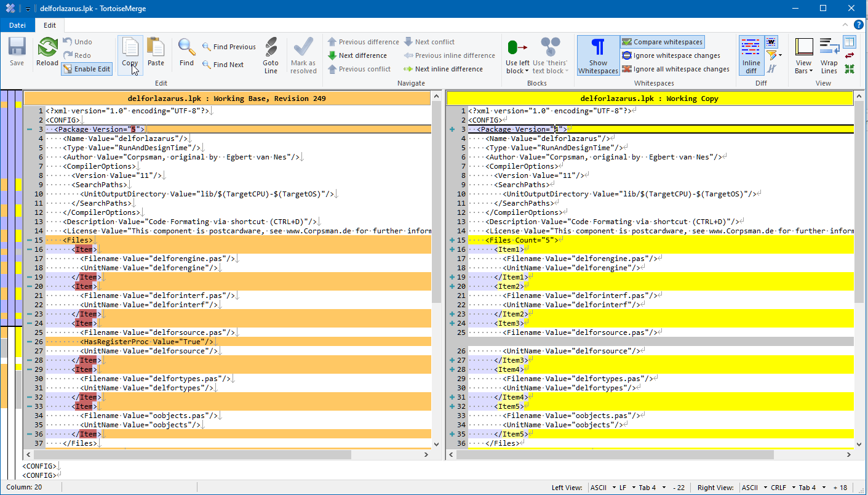This screenshot has width=868, height=495.
Task: Open the Datei menu tab
Action: [17, 25]
